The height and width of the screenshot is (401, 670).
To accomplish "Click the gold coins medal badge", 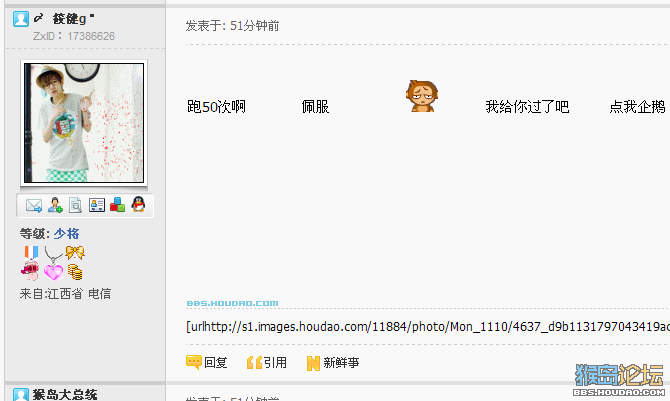I will coord(75,272).
